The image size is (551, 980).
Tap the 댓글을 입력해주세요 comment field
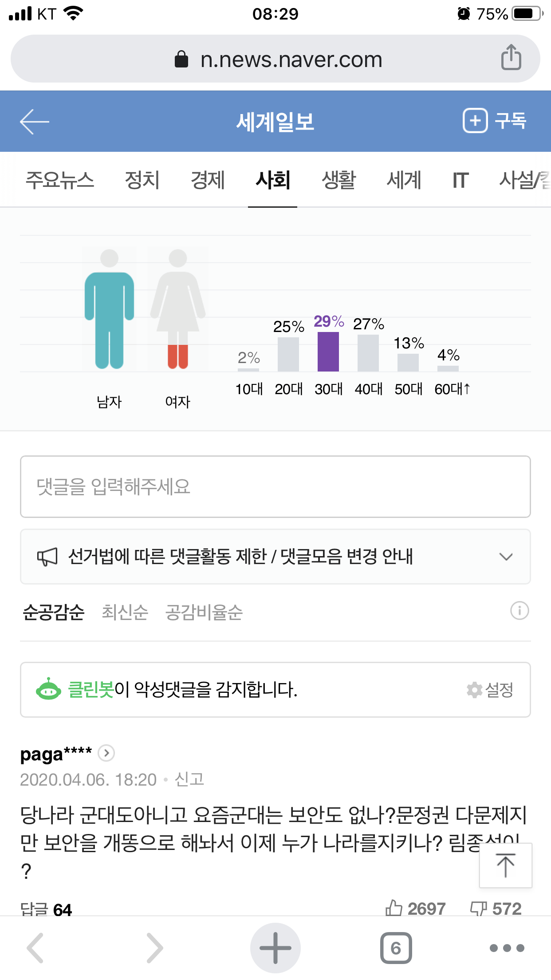click(275, 486)
